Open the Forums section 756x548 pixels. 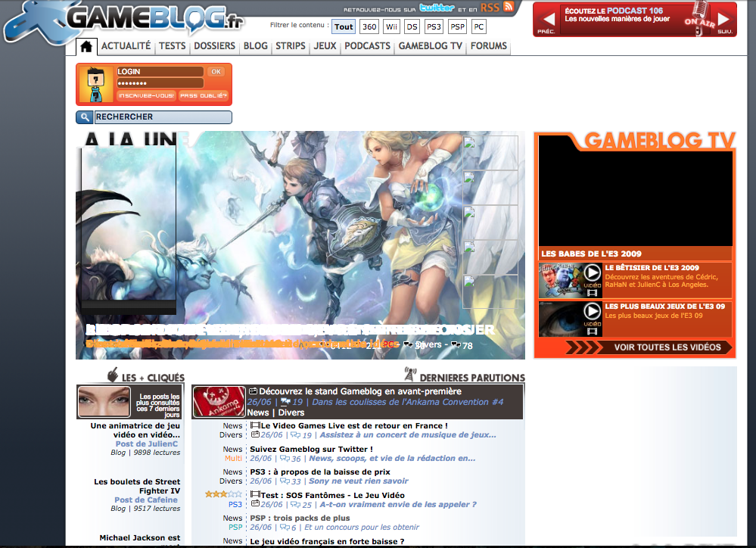489,46
